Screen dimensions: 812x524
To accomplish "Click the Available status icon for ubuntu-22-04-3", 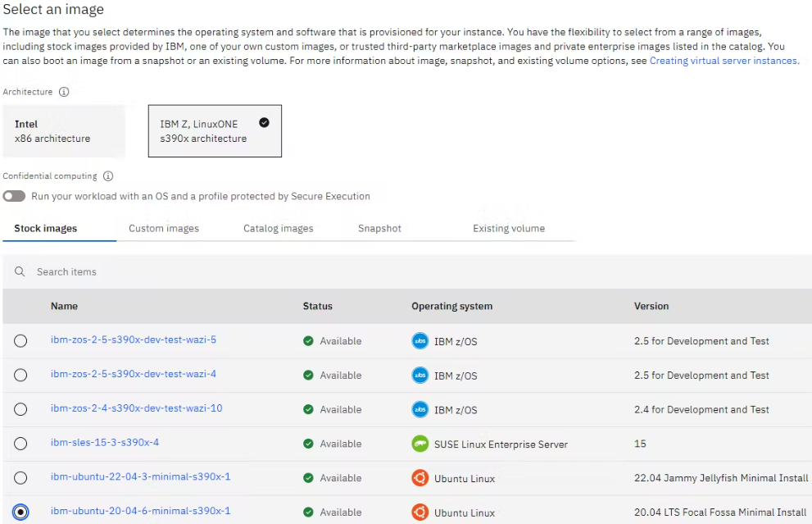I will [x=308, y=478].
